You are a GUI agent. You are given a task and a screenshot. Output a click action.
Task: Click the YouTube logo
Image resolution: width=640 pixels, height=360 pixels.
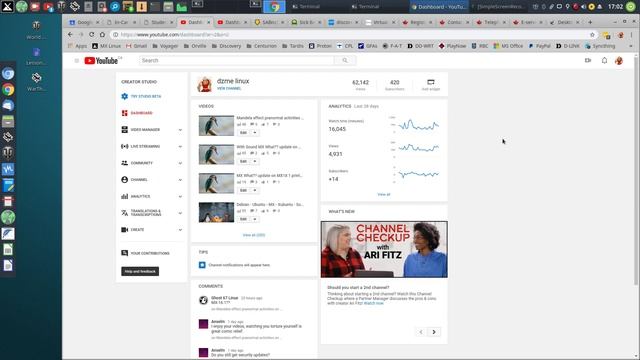[101, 61]
